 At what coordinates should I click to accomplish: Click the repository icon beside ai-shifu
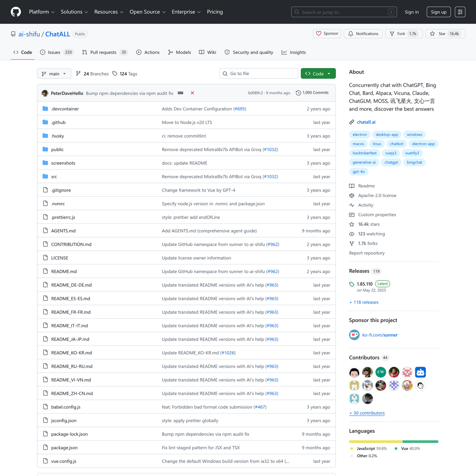pos(13,34)
